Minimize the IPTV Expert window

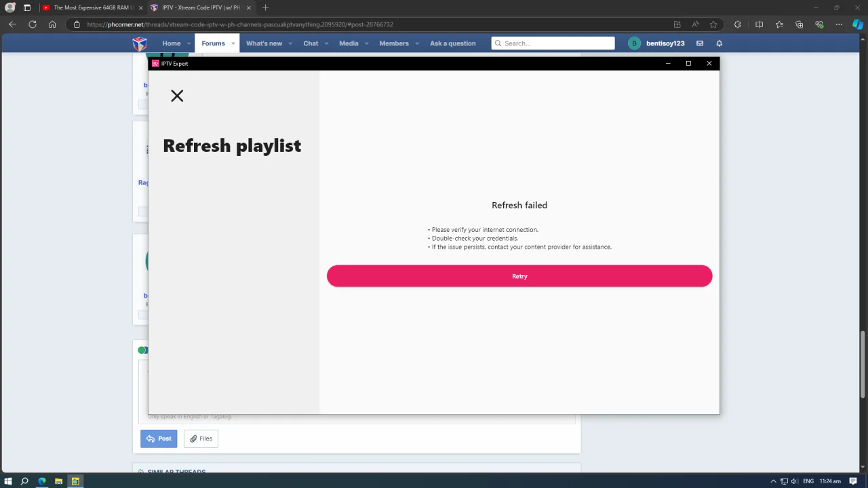668,64
